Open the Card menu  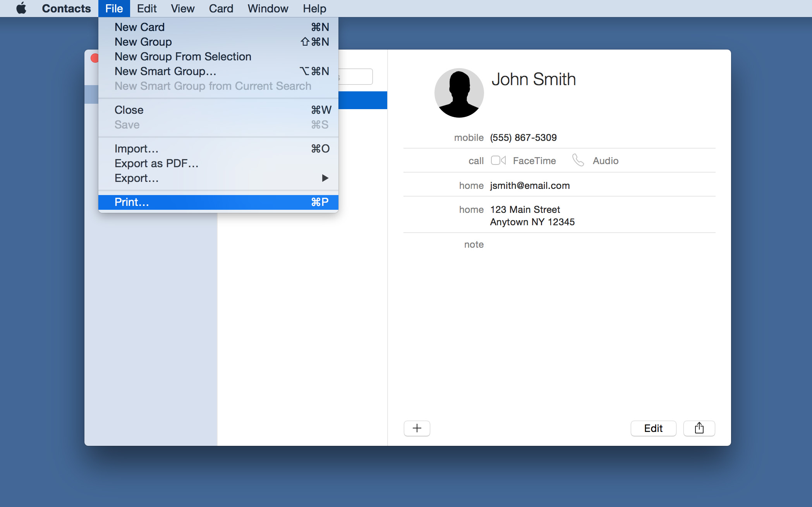[221, 9]
